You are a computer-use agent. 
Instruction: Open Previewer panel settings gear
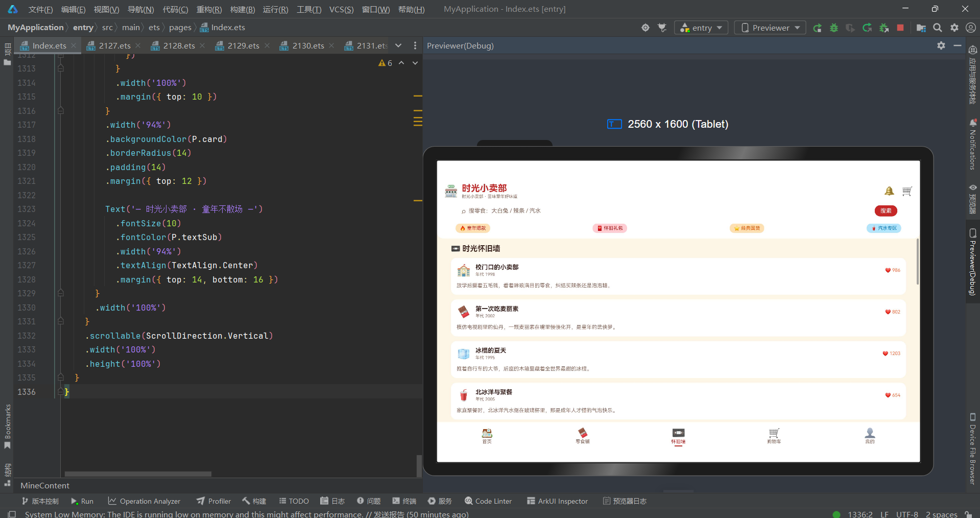coord(941,45)
